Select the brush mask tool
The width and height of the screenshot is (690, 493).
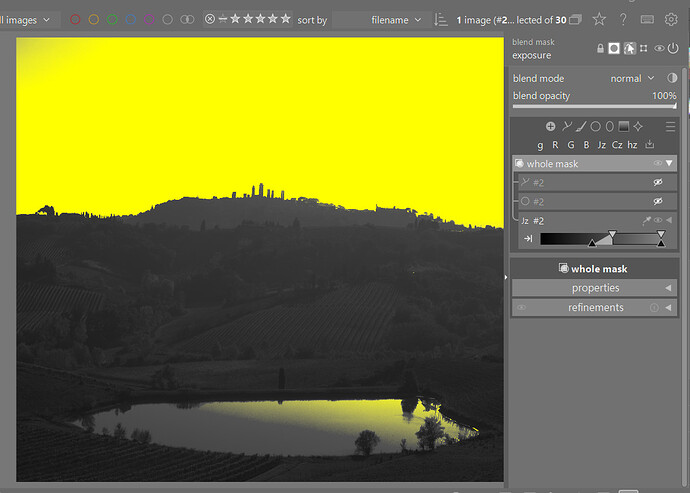(x=581, y=126)
